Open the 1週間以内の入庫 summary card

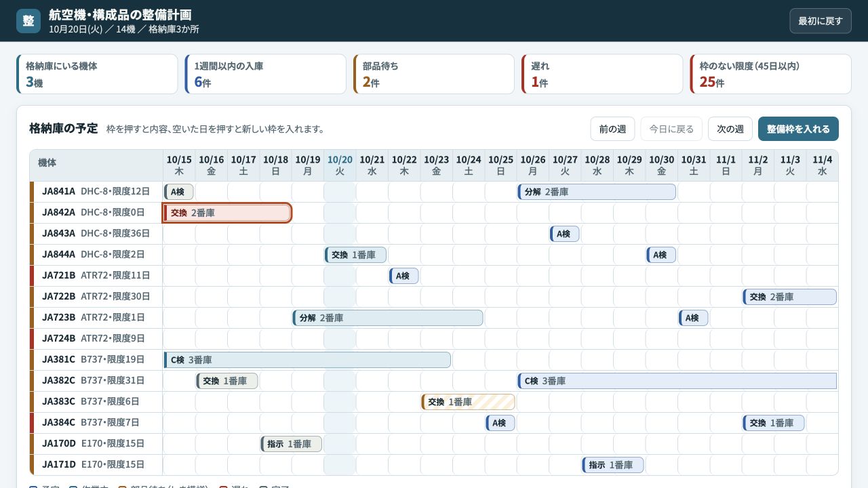point(266,75)
